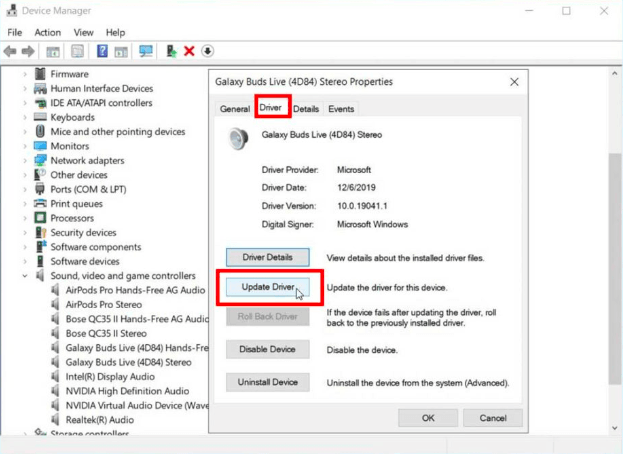Select Intel(R) Display Audio device
Image resolution: width=623 pixels, height=454 pixels.
tap(110, 377)
